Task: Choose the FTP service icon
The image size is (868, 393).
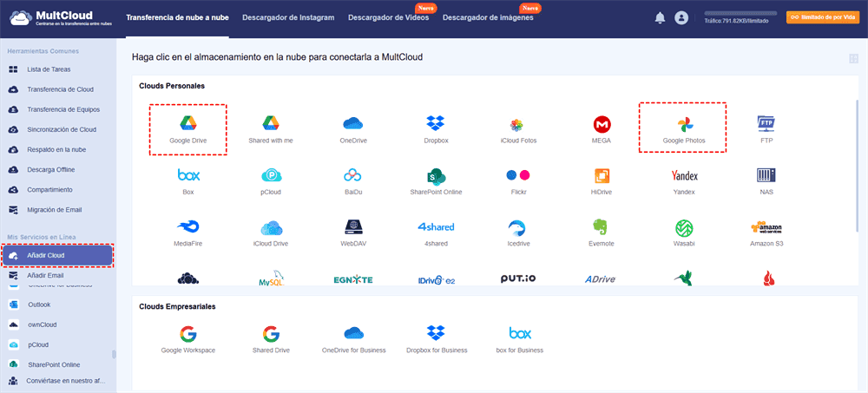Action: point(766,123)
